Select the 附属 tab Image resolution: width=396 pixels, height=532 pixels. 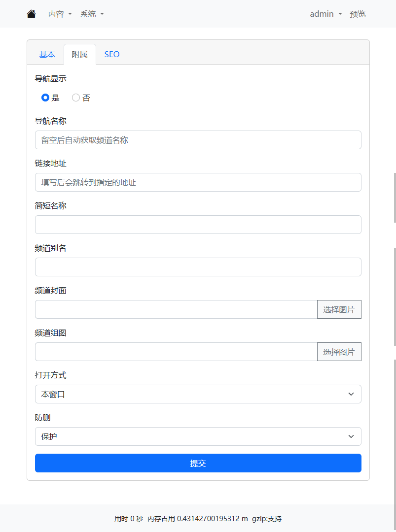79,54
